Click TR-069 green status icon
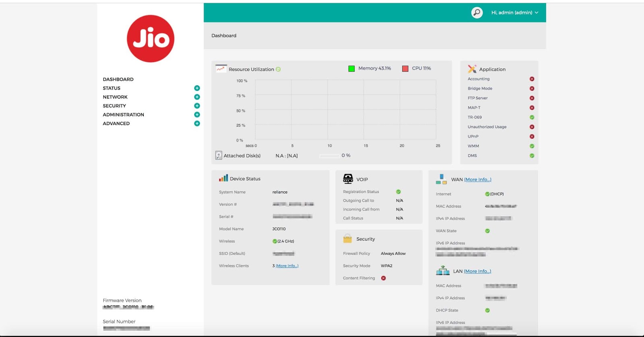This screenshot has height=337, width=644. click(x=532, y=117)
